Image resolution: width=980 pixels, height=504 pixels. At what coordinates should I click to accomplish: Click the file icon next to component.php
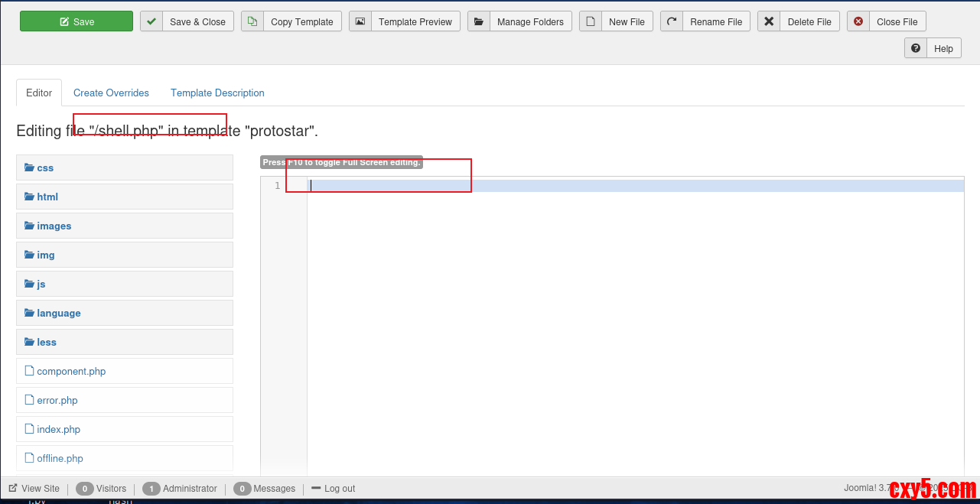(x=29, y=370)
